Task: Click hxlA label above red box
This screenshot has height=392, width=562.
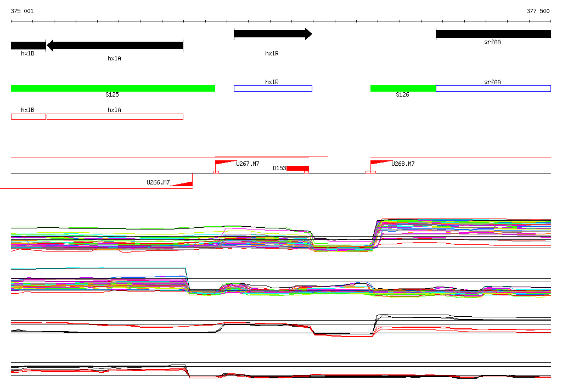Action: click(x=114, y=110)
